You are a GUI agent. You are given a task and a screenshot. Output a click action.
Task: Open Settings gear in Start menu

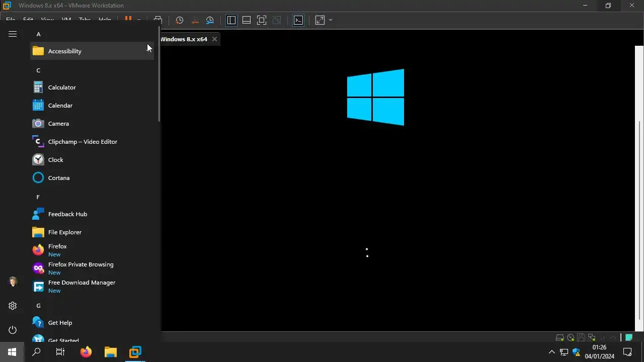point(13,306)
